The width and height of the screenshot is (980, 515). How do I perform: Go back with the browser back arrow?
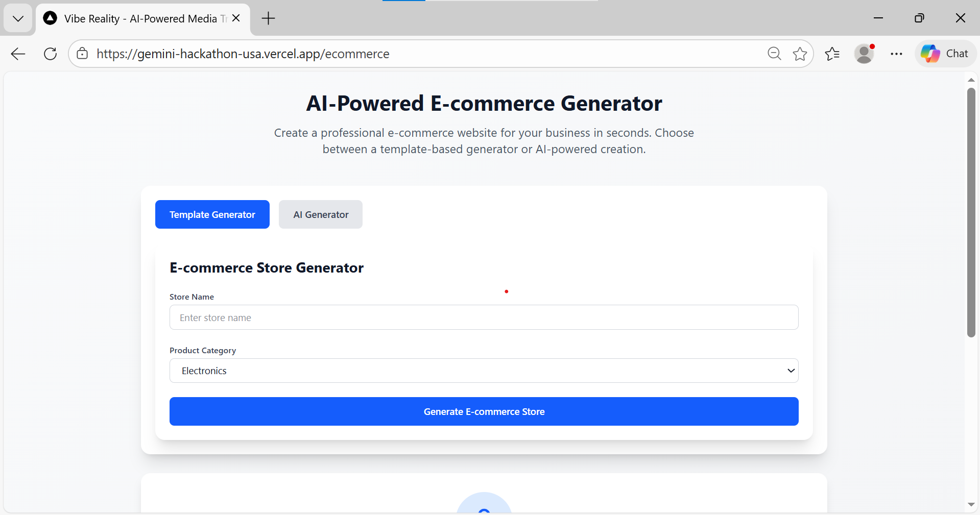pyautogui.click(x=18, y=54)
